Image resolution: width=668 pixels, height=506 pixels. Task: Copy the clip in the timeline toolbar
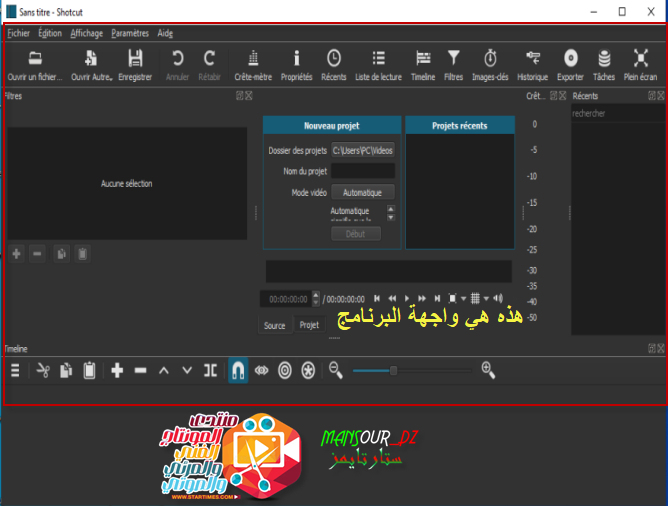pyautogui.click(x=66, y=371)
